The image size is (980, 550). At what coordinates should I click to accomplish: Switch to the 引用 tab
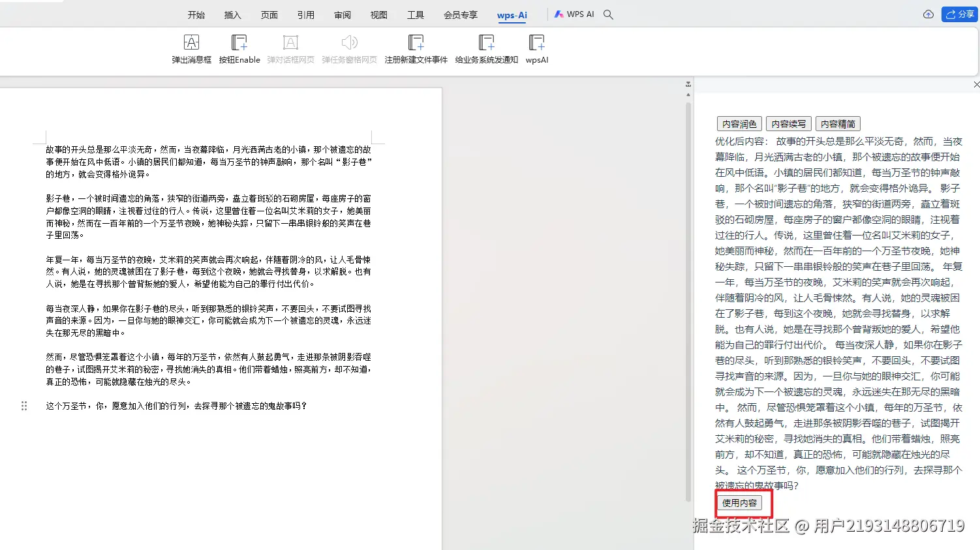click(x=306, y=15)
